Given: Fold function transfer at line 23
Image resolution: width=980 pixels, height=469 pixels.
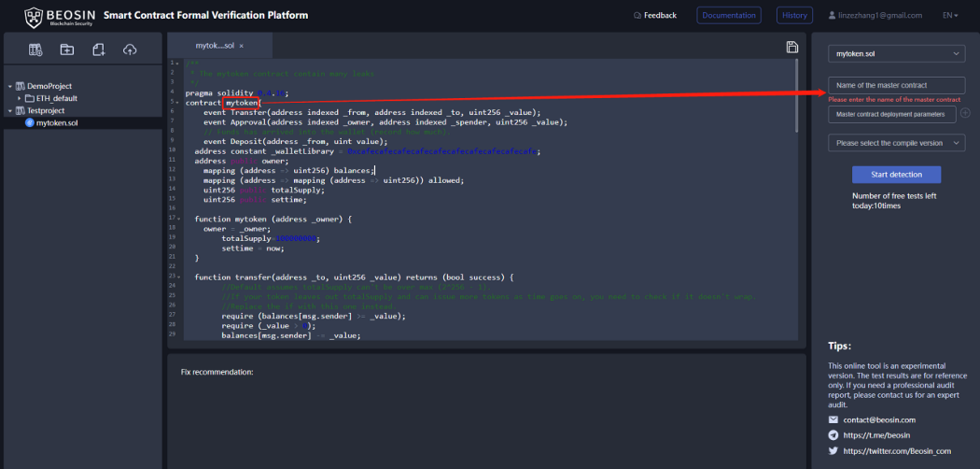Looking at the screenshot, I should (178, 277).
